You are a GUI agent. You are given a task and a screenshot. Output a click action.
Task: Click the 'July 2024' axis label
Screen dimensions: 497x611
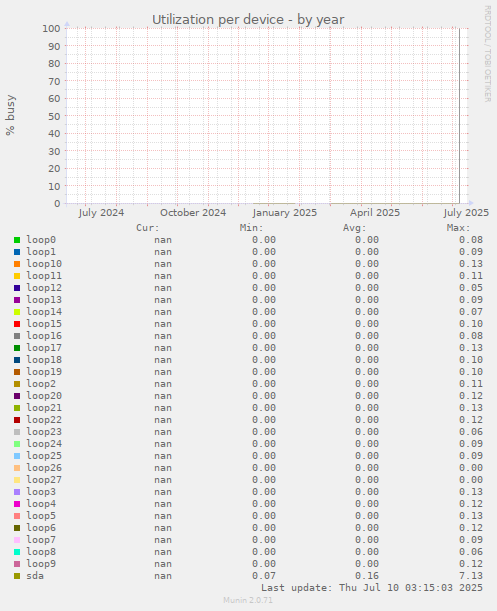(x=101, y=213)
